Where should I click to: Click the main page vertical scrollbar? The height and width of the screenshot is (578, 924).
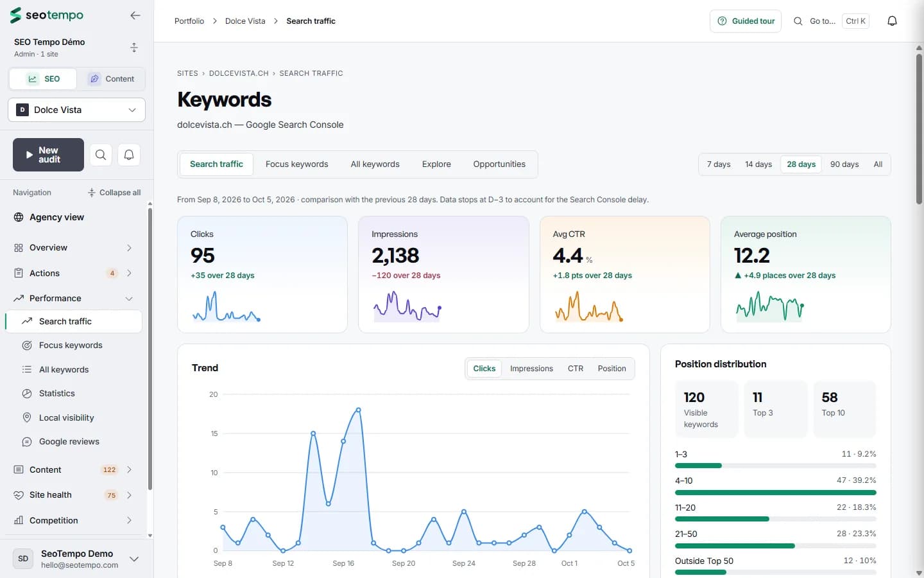tap(919, 128)
